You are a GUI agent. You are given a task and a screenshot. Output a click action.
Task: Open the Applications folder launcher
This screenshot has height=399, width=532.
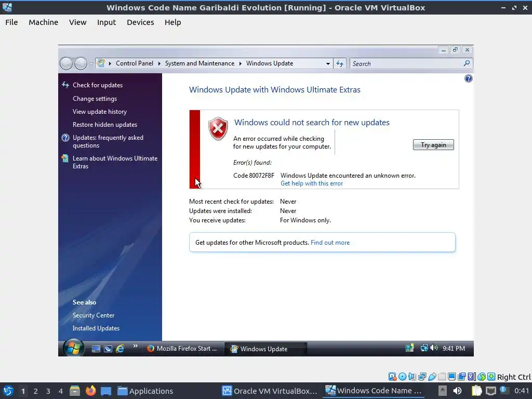pyautogui.click(x=145, y=391)
